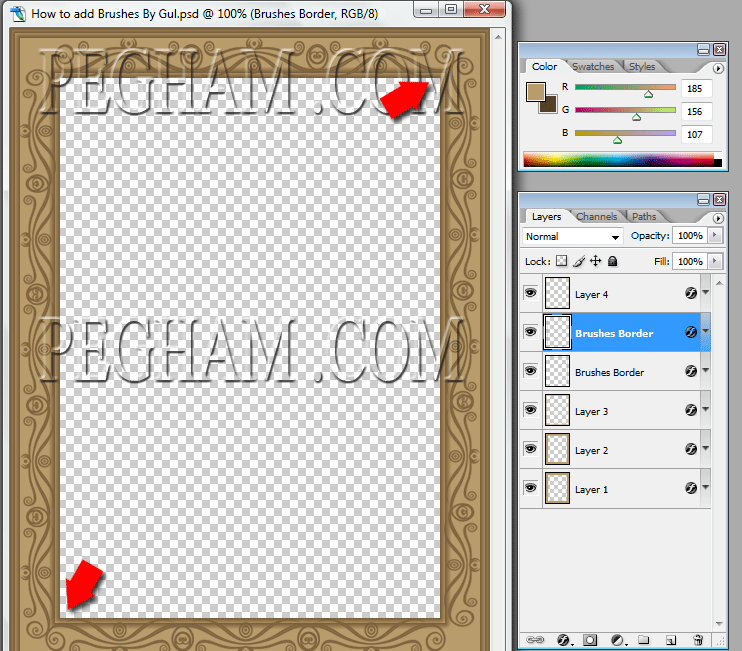Minimize the Layers panel

[703, 200]
